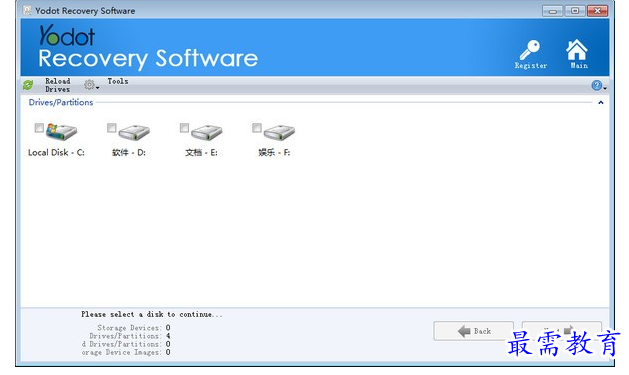Click the 'Local Disk - C:' label

pyautogui.click(x=56, y=152)
